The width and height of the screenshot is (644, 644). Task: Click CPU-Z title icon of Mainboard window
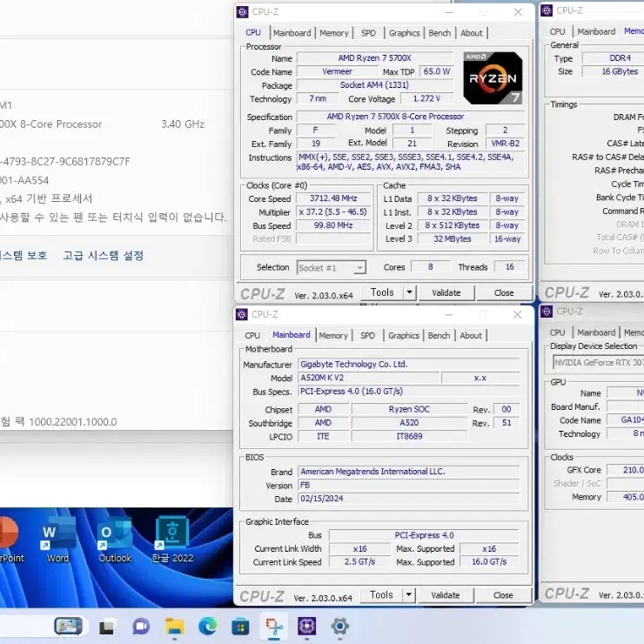242,315
